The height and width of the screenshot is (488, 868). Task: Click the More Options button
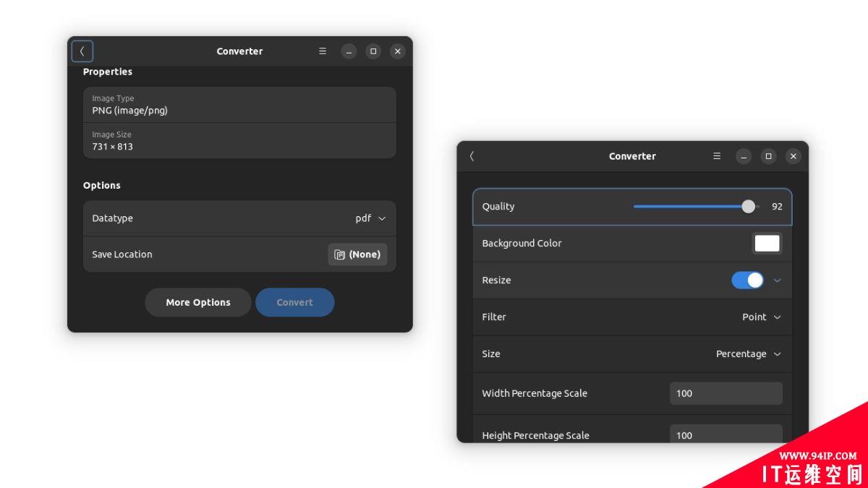(198, 302)
